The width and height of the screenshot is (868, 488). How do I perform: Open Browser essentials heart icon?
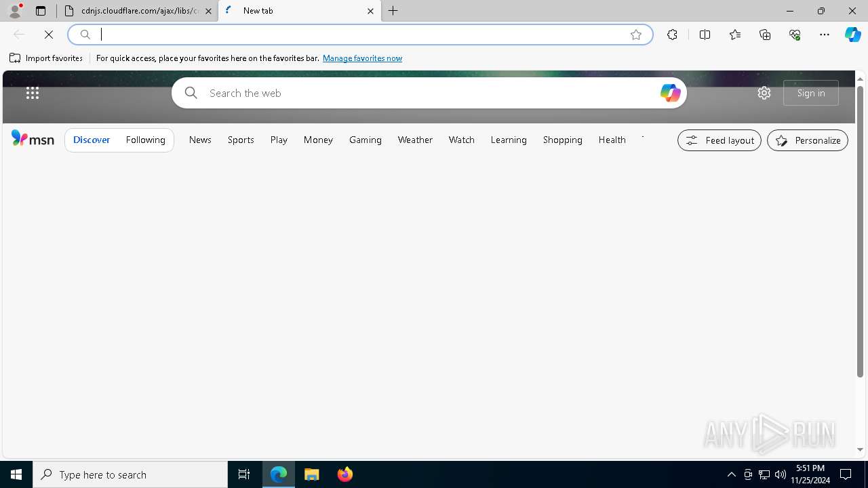click(x=795, y=35)
